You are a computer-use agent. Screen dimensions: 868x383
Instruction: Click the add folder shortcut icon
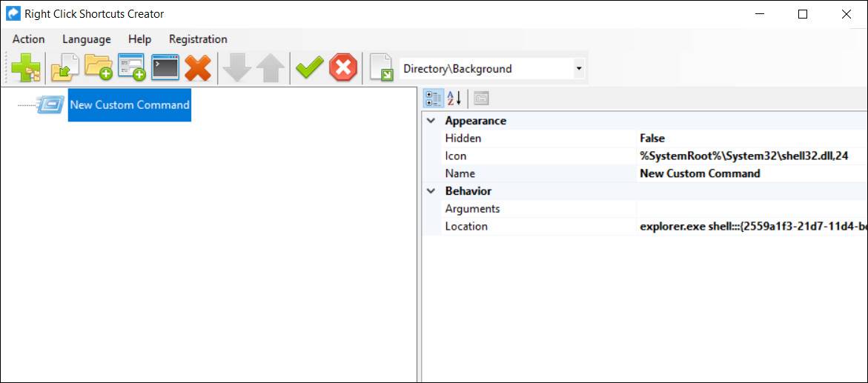point(99,68)
